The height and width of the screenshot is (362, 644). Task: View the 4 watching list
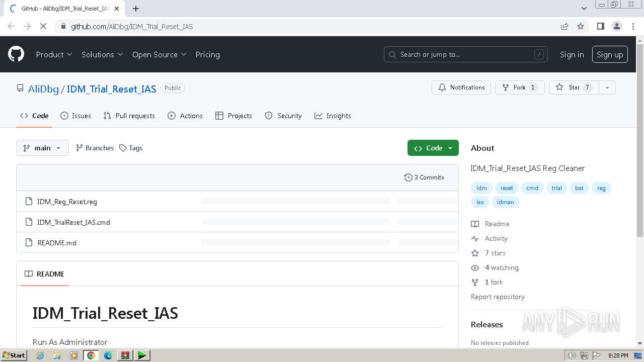click(495, 267)
